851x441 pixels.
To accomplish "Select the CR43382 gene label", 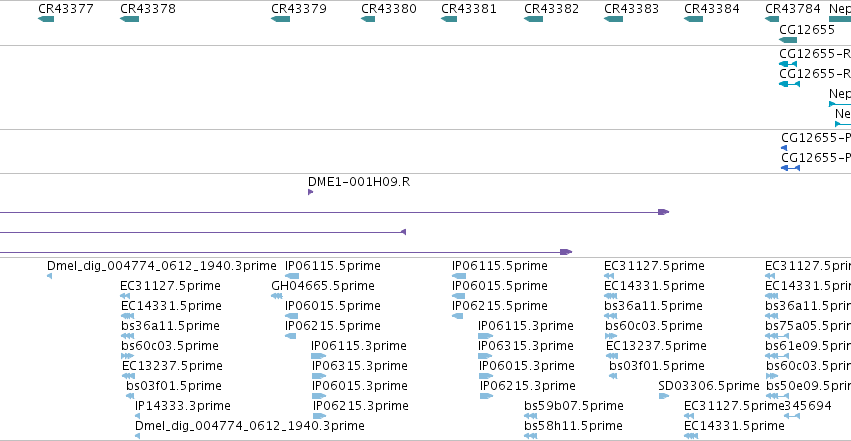I will [551, 9].
